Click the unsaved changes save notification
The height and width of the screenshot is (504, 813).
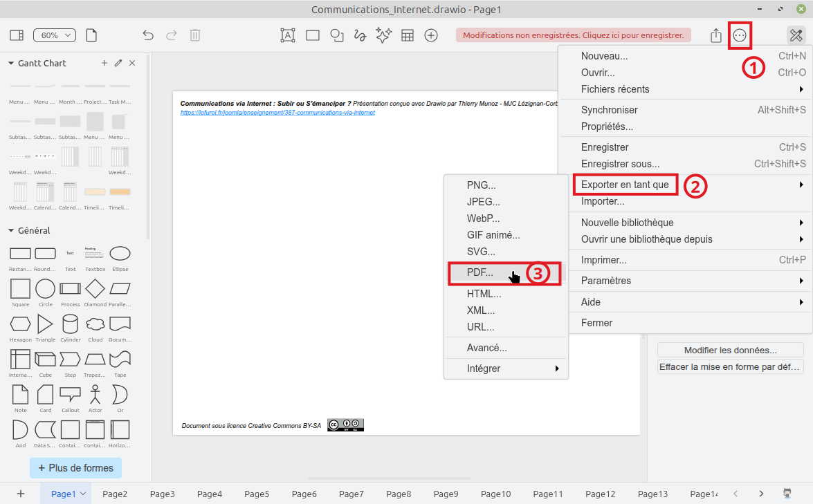click(573, 35)
